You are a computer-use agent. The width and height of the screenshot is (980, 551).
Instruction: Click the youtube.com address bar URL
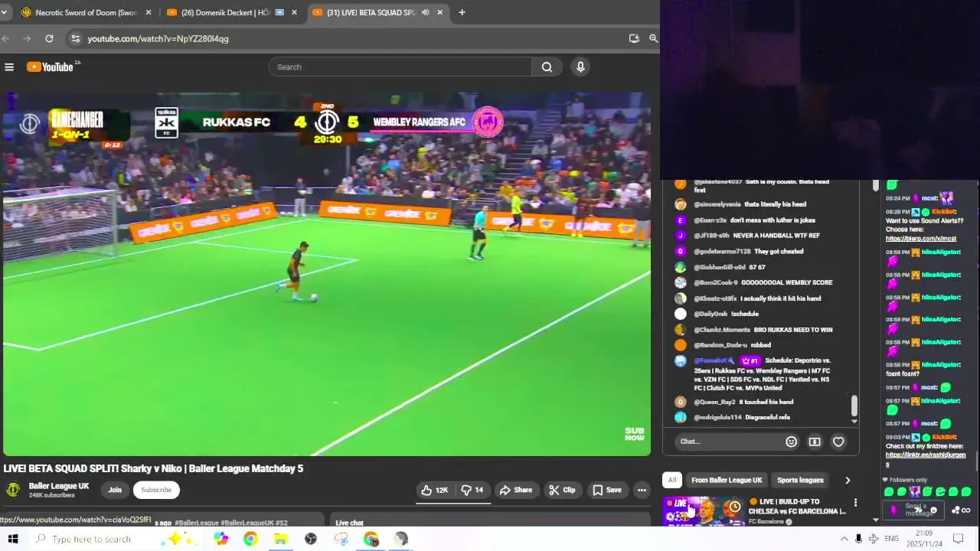tap(158, 38)
